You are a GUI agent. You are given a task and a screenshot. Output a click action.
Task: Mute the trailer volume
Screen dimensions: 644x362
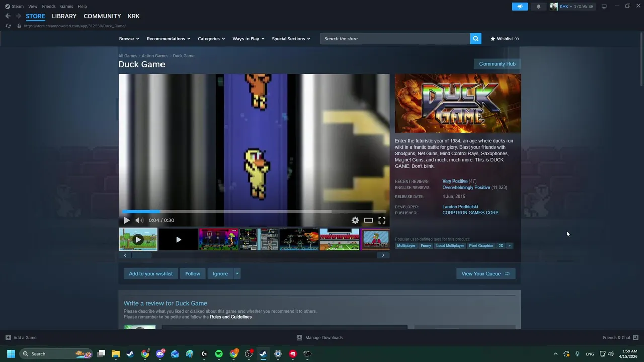(139, 220)
